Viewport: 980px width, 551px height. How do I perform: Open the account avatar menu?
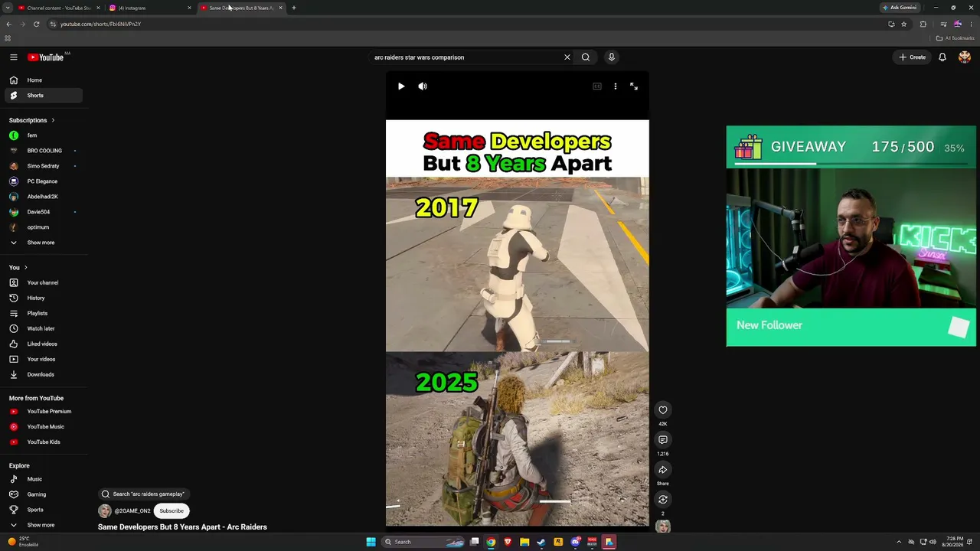pyautogui.click(x=965, y=57)
